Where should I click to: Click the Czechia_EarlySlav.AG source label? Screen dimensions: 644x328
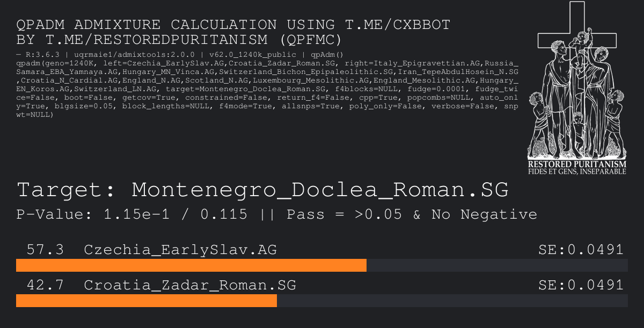tap(180, 250)
